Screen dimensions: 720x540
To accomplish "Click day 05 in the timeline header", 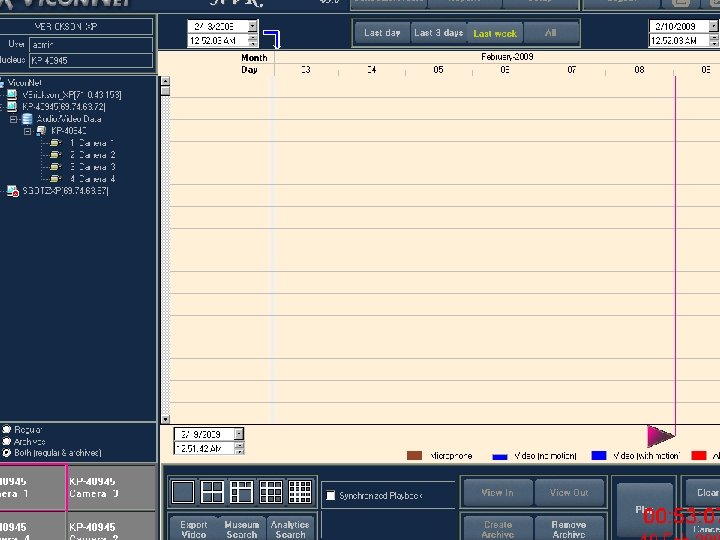I will [438, 70].
